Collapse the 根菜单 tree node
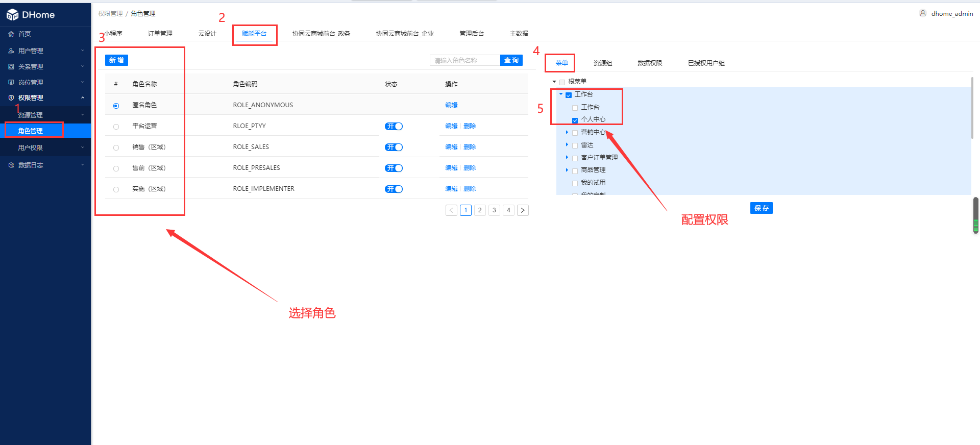Image resolution: width=980 pixels, height=445 pixels. coord(554,82)
